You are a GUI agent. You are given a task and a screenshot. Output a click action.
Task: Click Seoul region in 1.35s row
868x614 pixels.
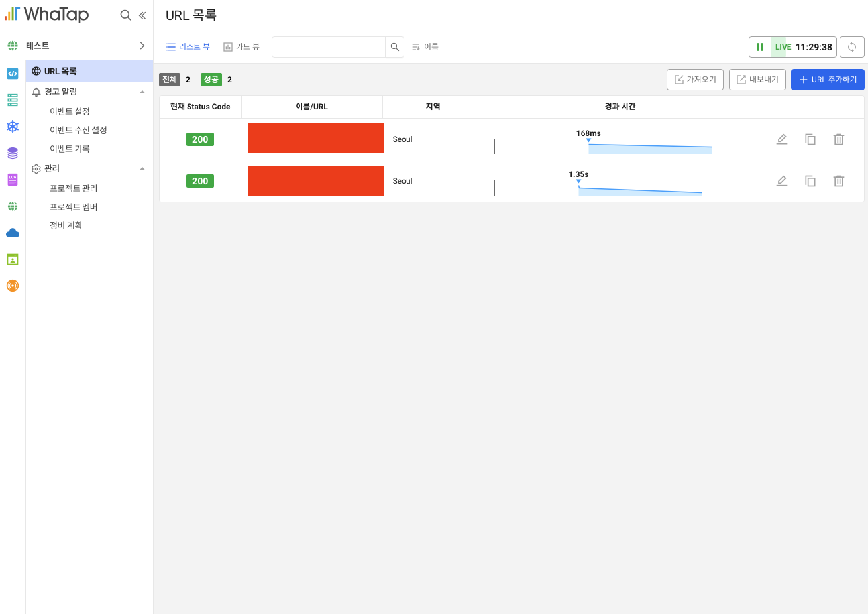point(402,181)
